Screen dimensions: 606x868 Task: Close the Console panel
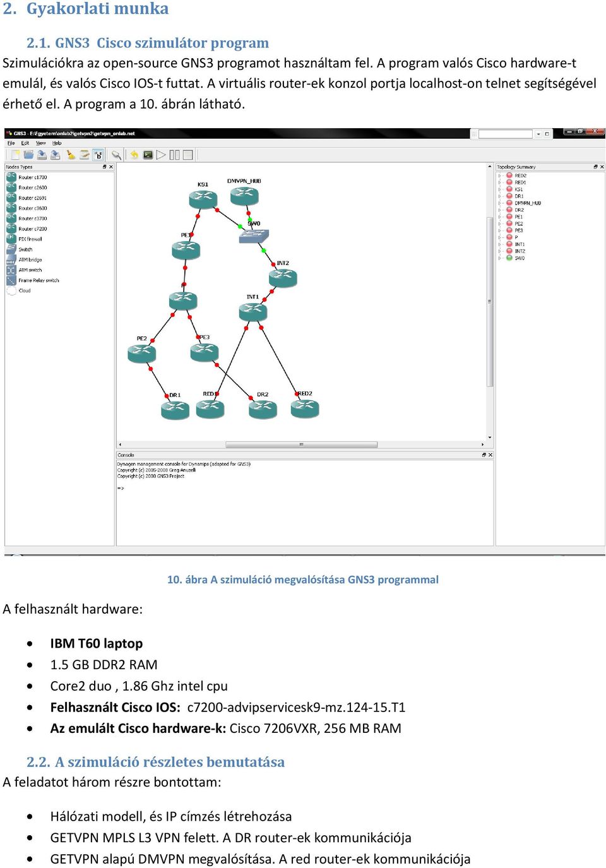pyautogui.click(x=490, y=455)
